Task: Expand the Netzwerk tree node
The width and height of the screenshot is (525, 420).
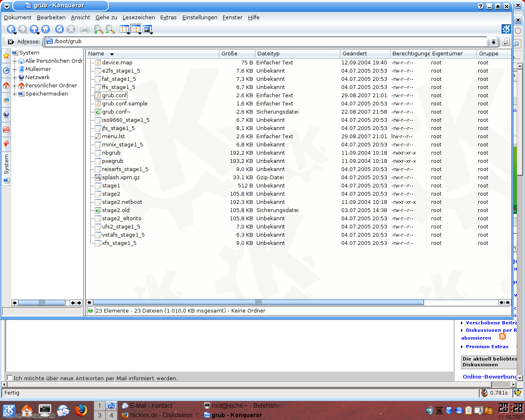Action: tap(15, 78)
